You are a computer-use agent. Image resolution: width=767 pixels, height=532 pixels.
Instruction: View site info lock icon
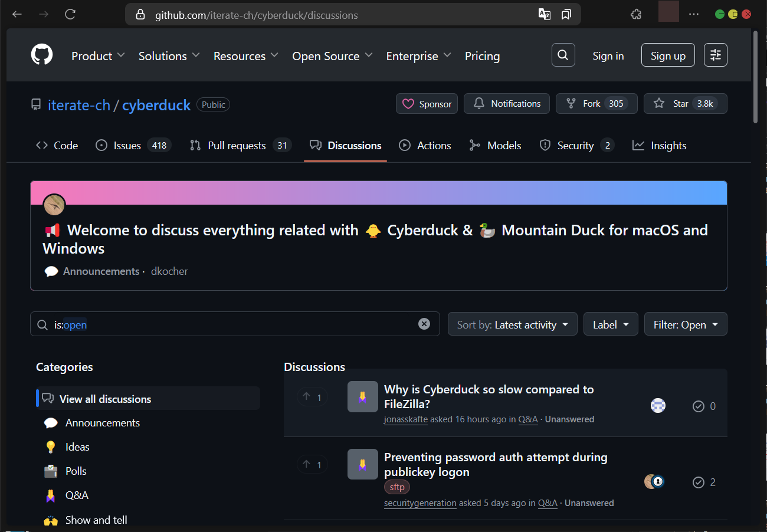click(x=140, y=15)
